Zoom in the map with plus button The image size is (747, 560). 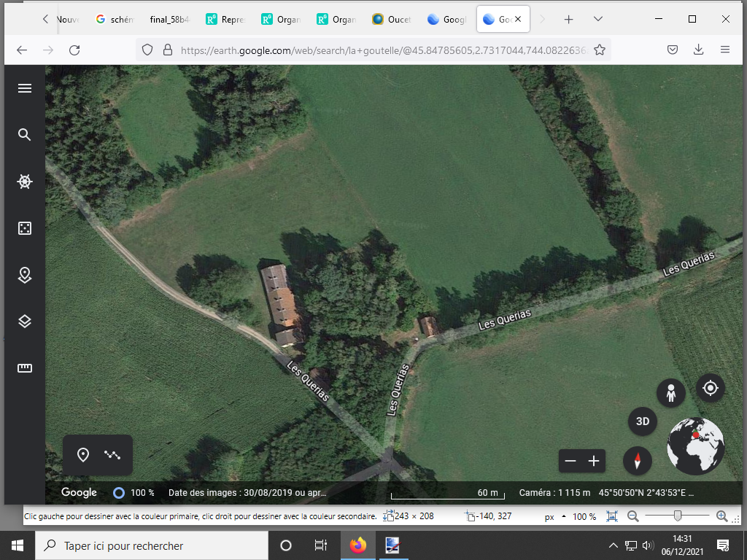594,461
